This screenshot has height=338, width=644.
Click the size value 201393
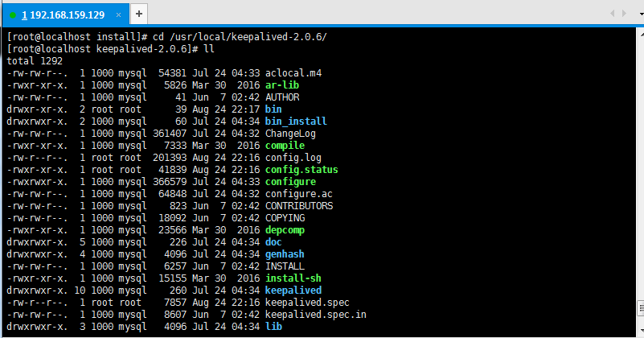(x=170, y=158)
